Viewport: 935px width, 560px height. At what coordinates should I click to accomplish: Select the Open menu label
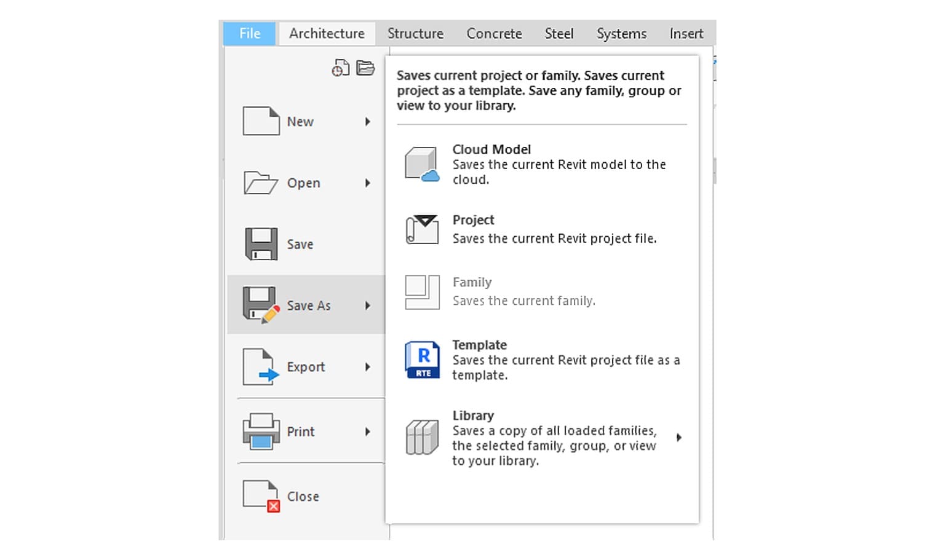click(x=303, y=183)
